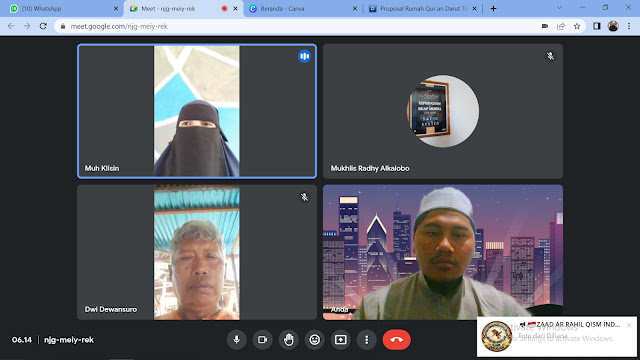Reload the Meet page
The height and width of the screenshot is (360, 640).
pyautogui.click(x=43, y=26)
